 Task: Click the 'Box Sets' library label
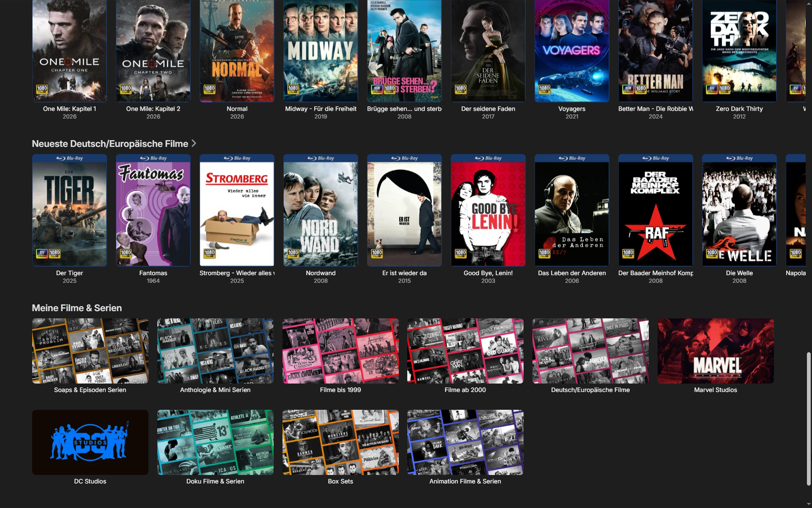[340, 481]
